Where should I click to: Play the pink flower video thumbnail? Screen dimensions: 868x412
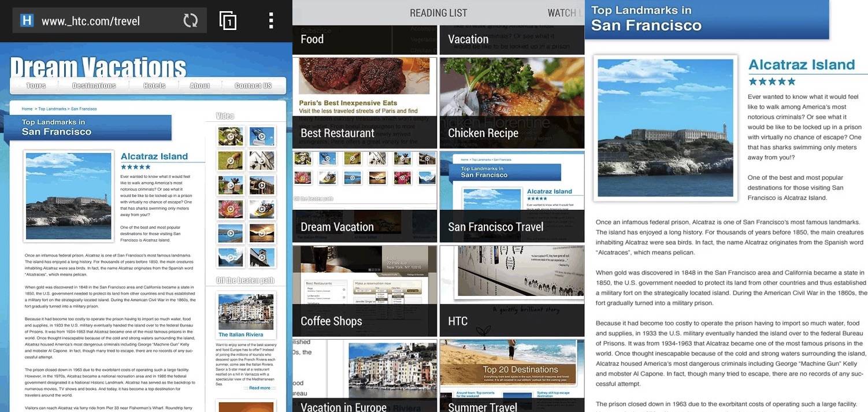(230, 209)
